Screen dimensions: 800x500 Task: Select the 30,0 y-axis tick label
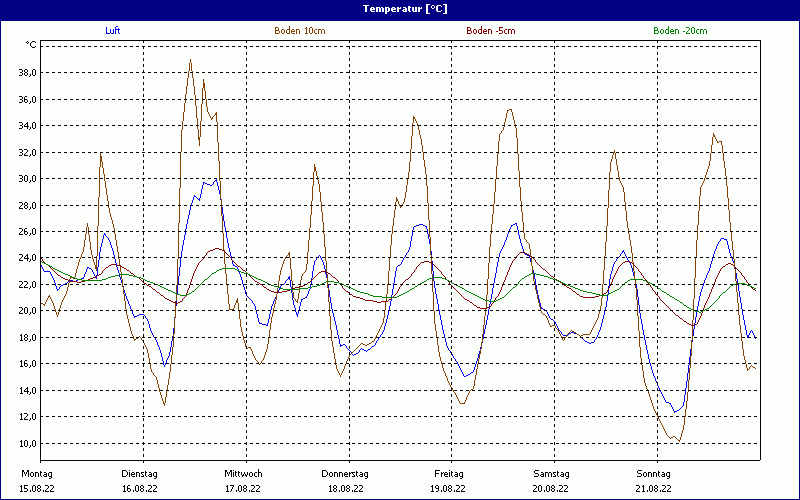(x=27, y=179)
